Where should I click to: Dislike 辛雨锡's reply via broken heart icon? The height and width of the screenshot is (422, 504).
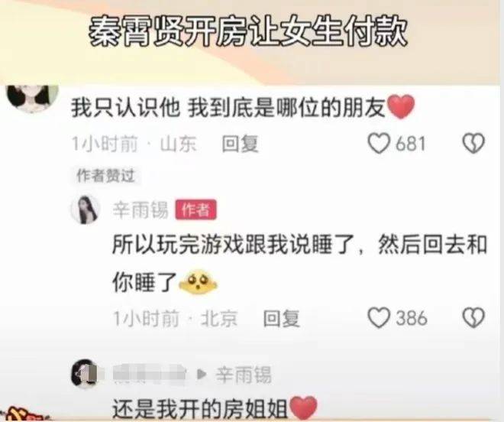(x=473, y=318)
